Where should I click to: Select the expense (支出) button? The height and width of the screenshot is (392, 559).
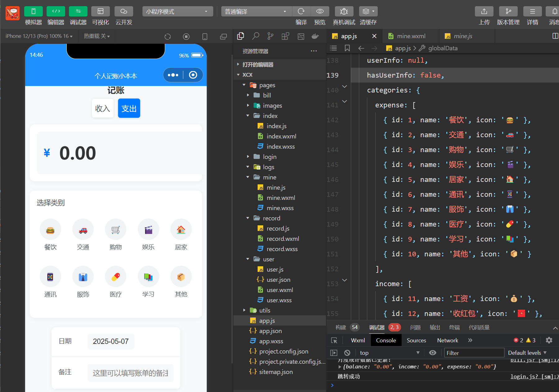click(129, 108)
